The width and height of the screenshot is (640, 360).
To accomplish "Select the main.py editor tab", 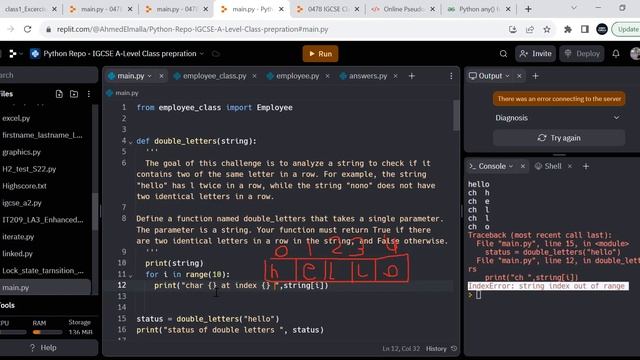I will click(131, 76).
